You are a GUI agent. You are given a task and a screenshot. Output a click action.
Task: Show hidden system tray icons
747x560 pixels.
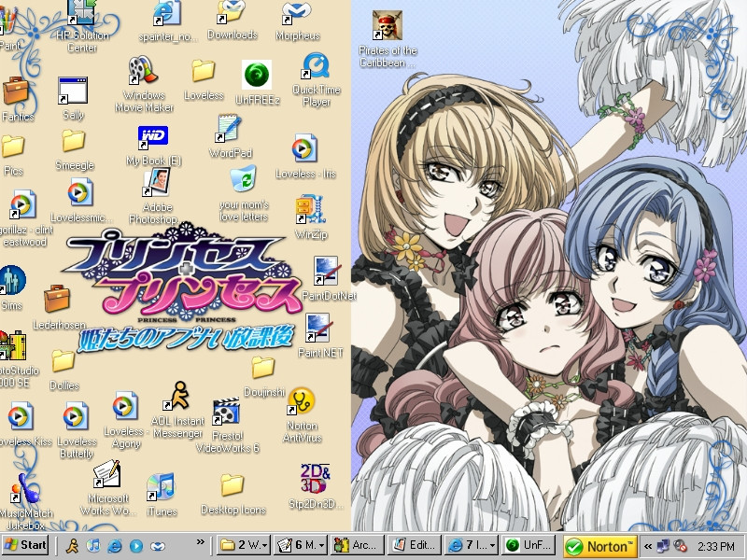tap(647, 546)
